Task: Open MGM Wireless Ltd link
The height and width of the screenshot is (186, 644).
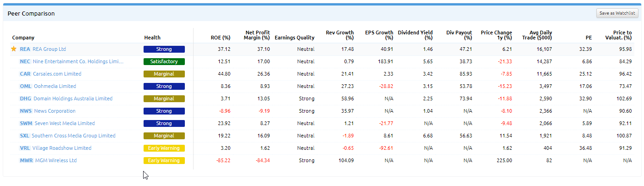Action: click(x=56, y=160)
